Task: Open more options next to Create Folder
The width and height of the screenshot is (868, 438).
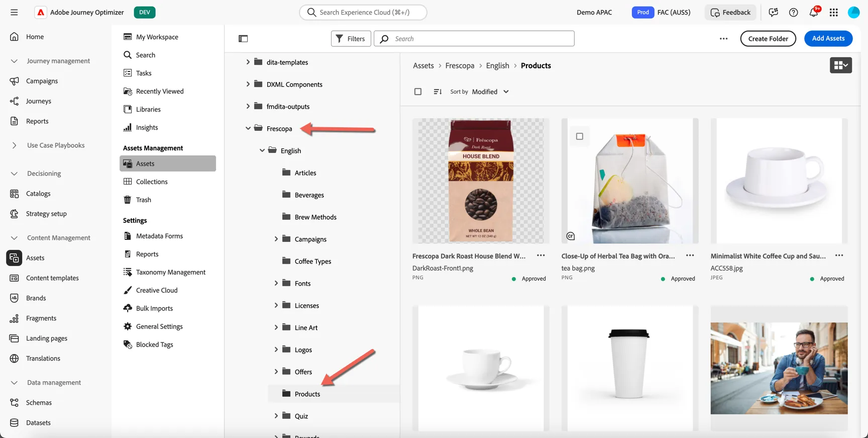Action: point(724,39)
